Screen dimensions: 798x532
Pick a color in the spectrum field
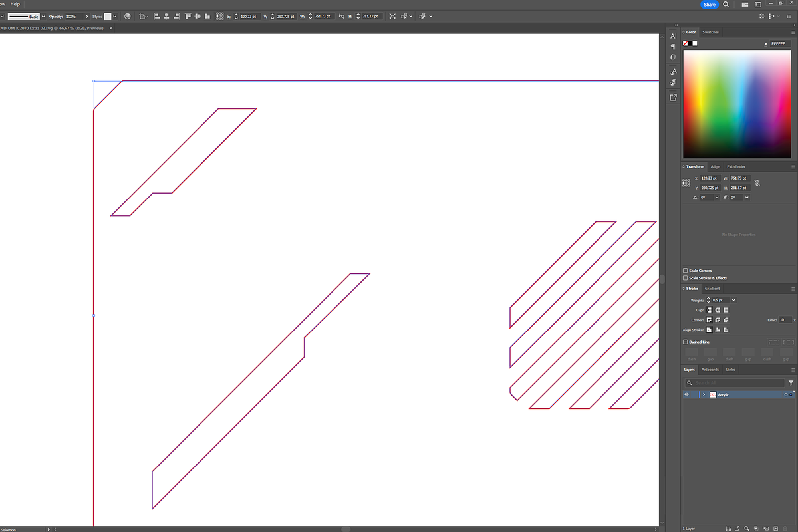coord(738,104)
